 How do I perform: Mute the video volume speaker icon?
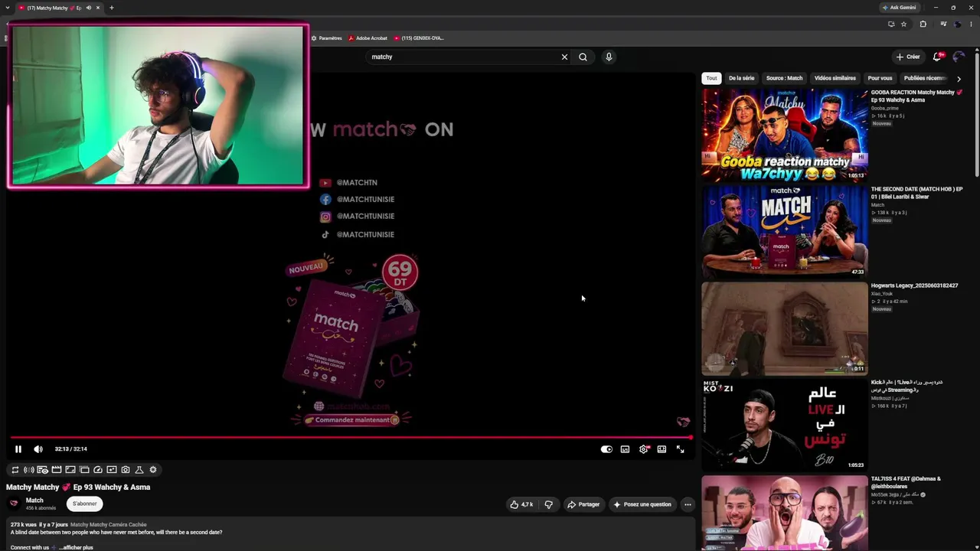38,449
